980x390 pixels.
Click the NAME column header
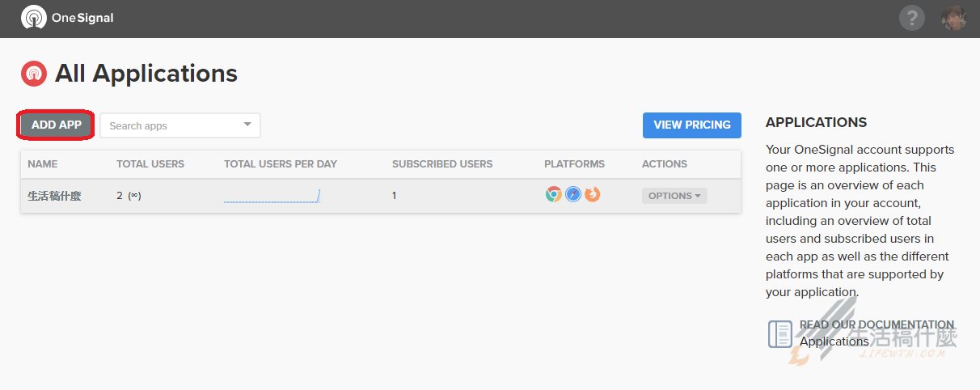pyautogui.click(x=43, y=164)
